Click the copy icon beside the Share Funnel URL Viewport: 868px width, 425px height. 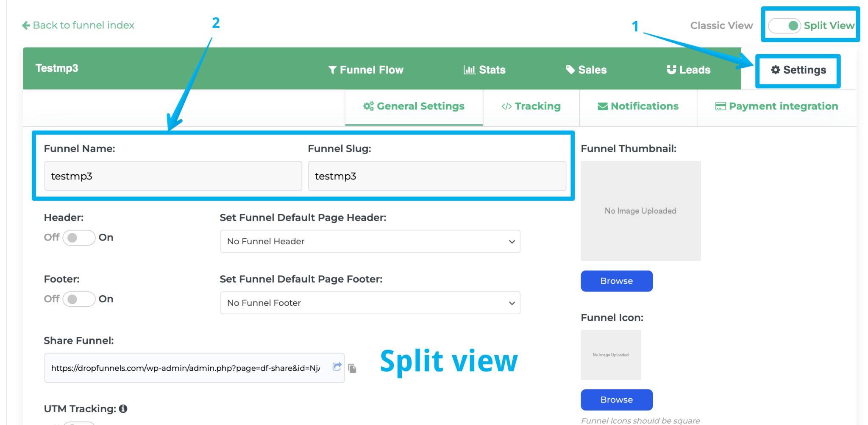pos(353,368)
